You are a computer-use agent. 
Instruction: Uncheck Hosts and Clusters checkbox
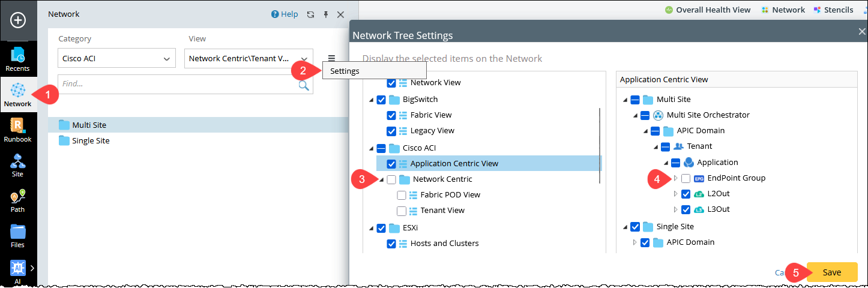tap(391, 244)
